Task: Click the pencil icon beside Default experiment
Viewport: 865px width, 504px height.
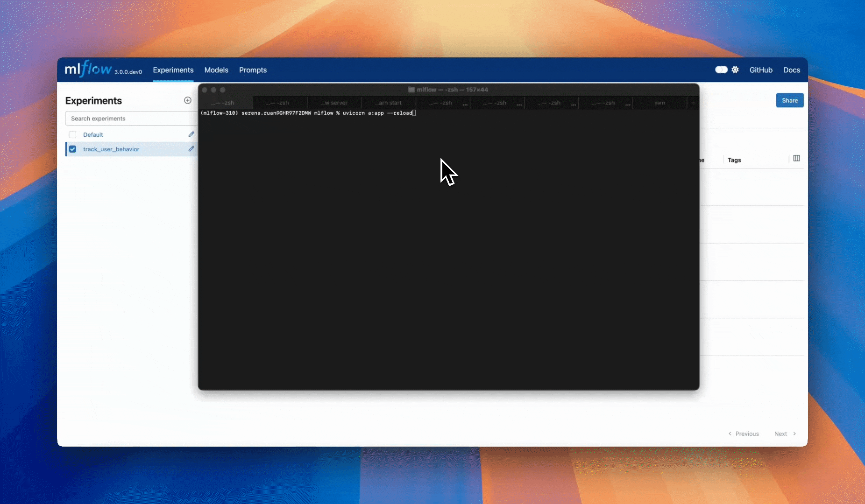Action: (191, 134)
